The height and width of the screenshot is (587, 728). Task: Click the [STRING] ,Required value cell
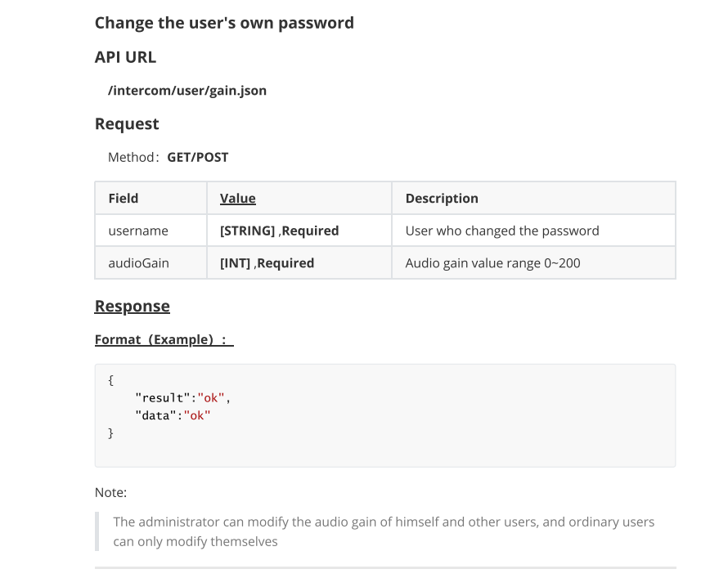[299, 231]
